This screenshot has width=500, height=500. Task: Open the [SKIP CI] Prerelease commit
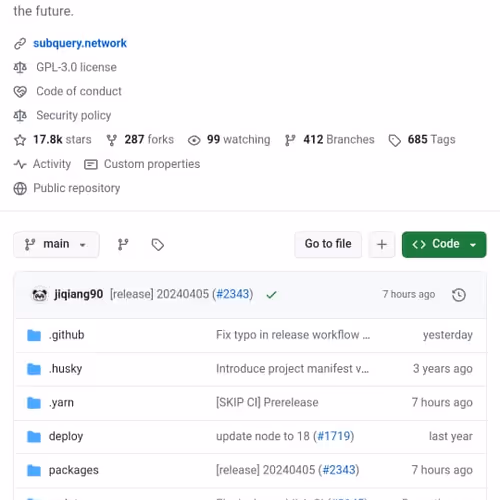click(267, 402)
